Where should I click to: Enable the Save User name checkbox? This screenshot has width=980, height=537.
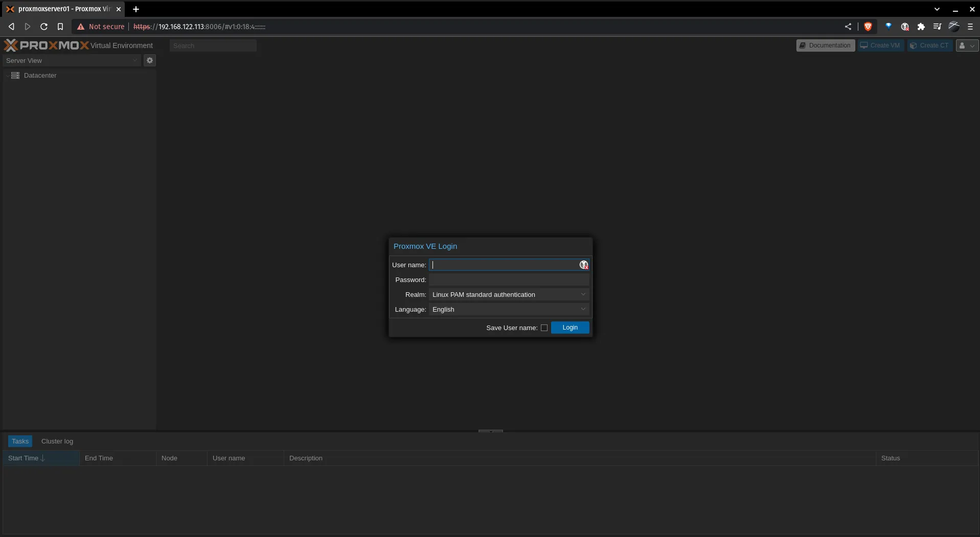(x=544, y=328)
